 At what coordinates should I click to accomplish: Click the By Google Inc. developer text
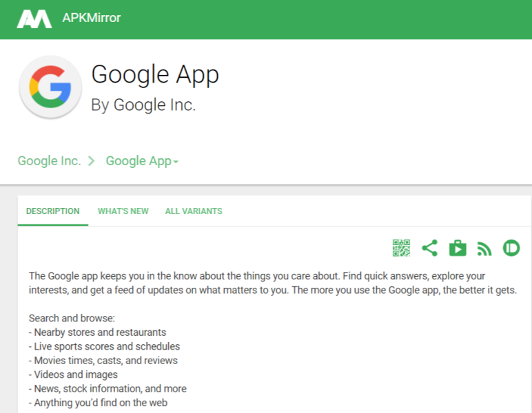143,105
